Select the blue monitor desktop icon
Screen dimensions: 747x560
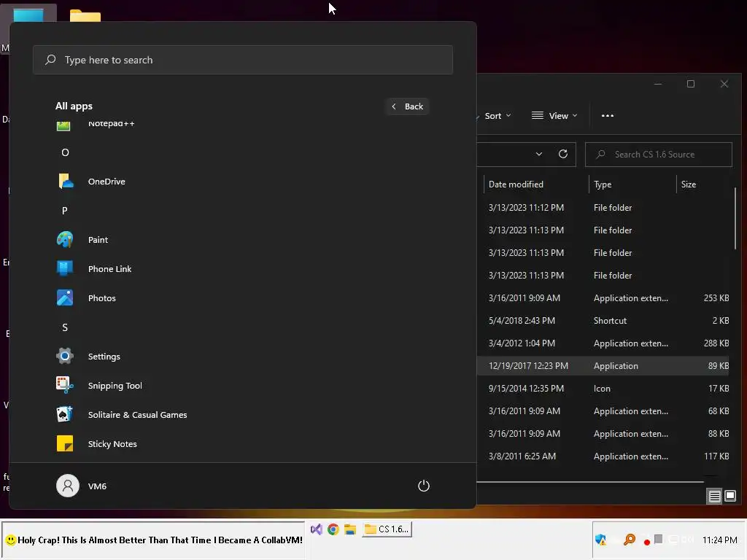click(x=28, y=16)
